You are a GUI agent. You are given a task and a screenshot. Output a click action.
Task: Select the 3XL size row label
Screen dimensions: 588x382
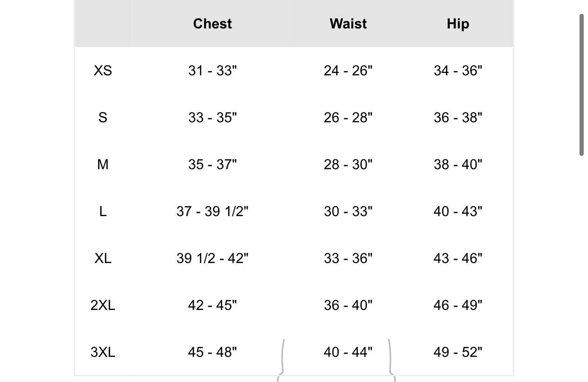point(103,352)
